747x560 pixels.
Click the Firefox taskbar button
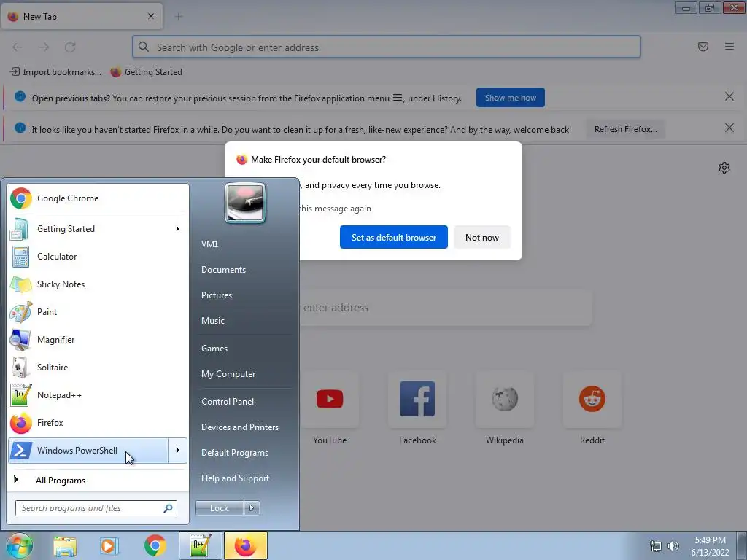click(246, 545)
